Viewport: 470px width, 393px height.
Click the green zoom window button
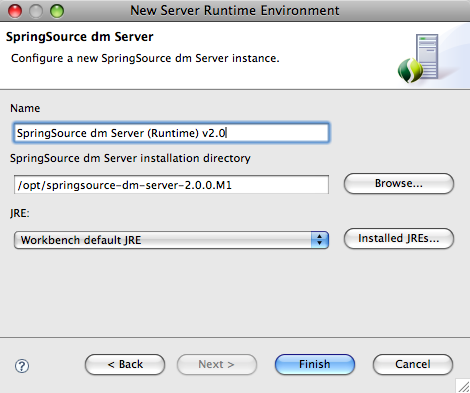click(57, 11)
